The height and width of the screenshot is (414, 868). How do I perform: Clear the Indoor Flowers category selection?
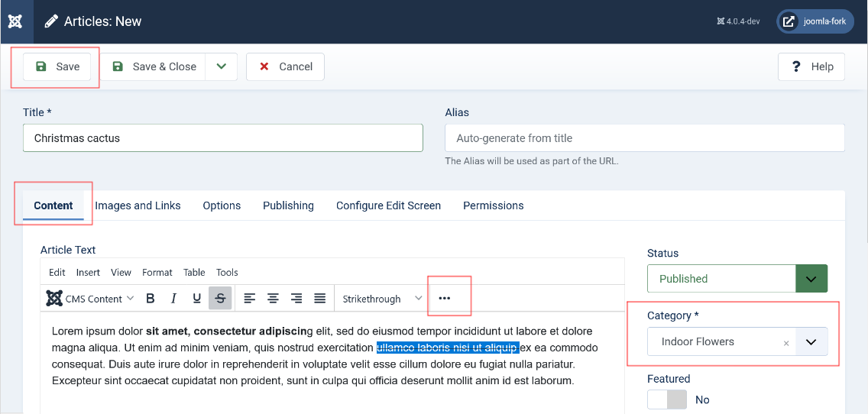(786, 343)
